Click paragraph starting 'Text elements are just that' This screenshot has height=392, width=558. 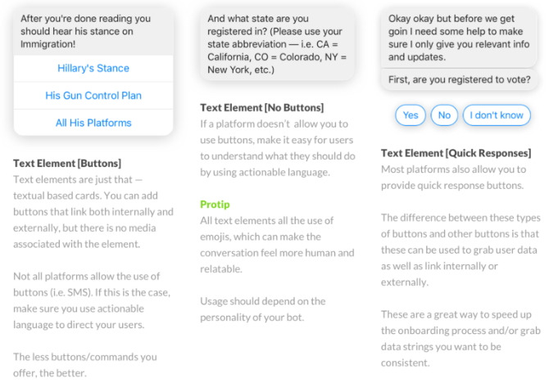click(x=93, y=212)
